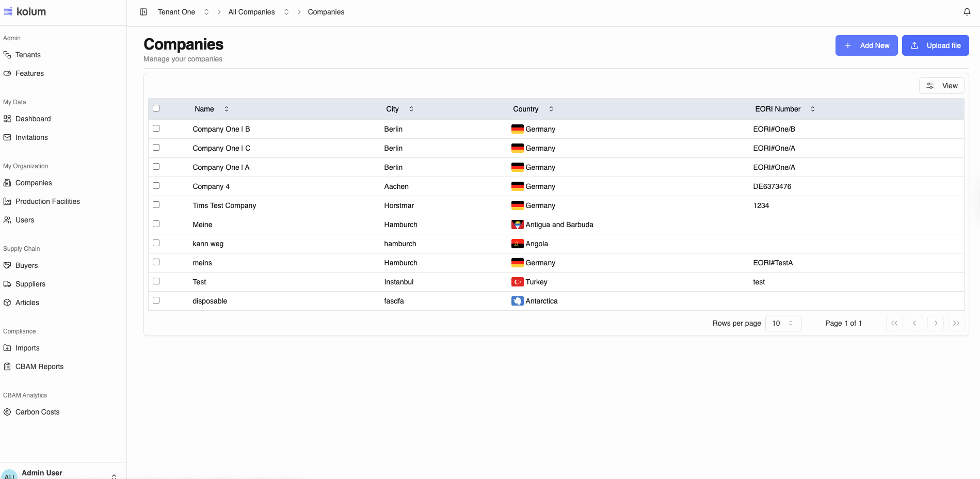Image resolution: width=980 pixels, height=479 pixels.
Task: Click the Upload file button
Action: [x=935, y=45]
